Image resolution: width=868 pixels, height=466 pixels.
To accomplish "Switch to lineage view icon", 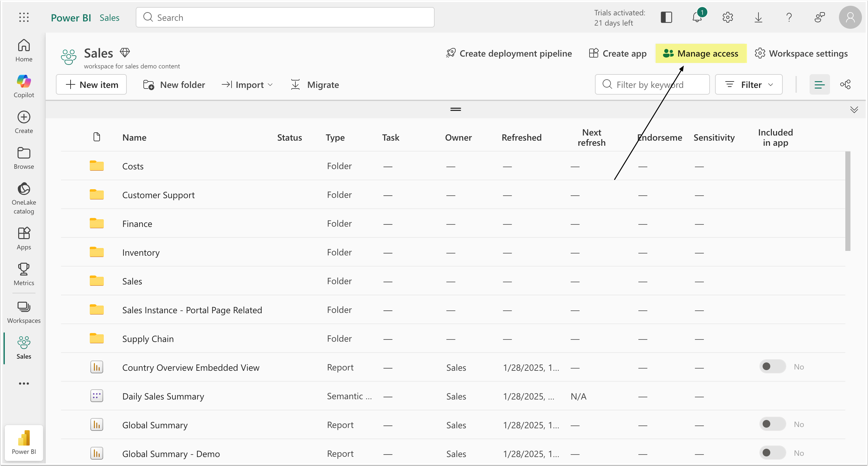I will point(845,85).
